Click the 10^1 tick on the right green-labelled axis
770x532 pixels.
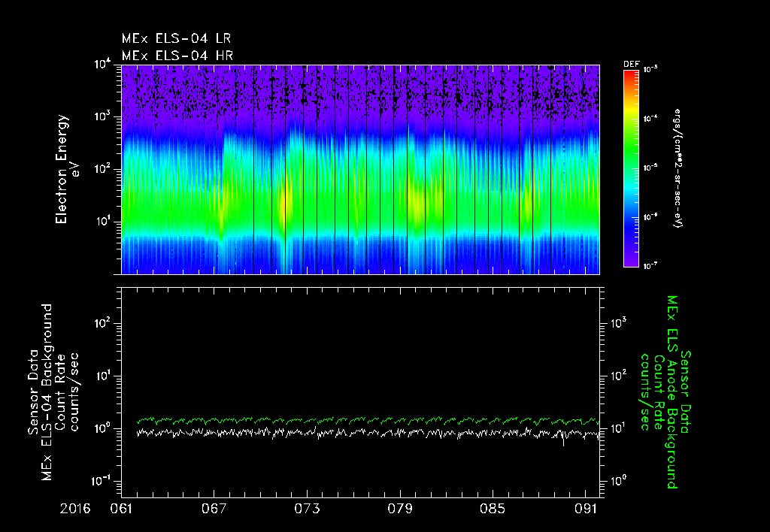[618, 429]
